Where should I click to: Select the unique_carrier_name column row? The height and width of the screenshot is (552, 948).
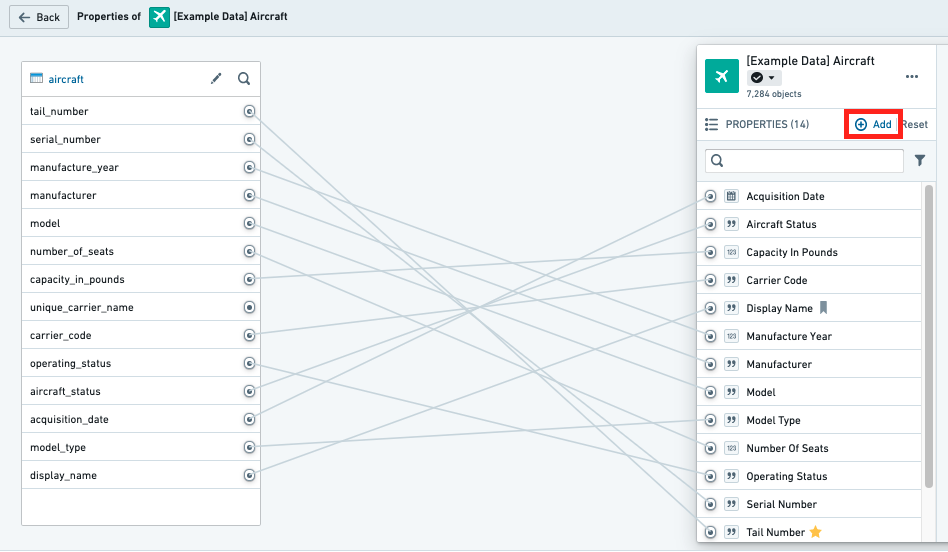coord(141,307)
